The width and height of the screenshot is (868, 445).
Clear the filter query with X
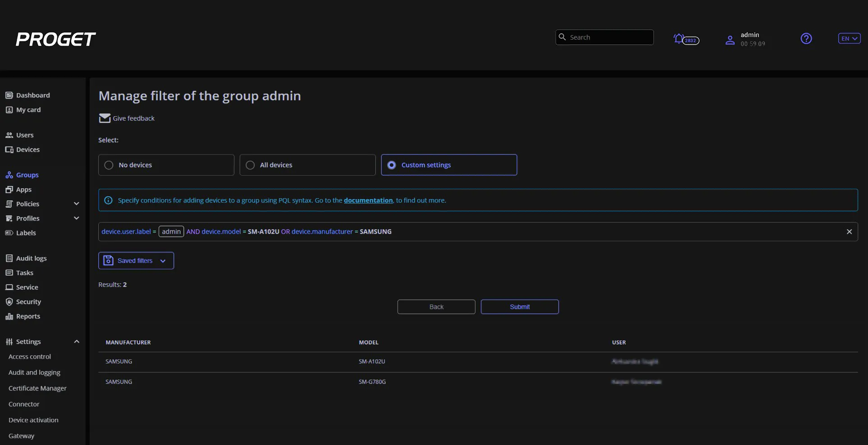(849, 232)
